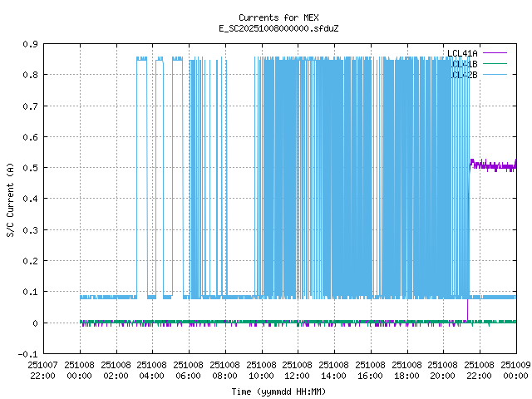Select the LCL42B legend label

pos(462,75)
